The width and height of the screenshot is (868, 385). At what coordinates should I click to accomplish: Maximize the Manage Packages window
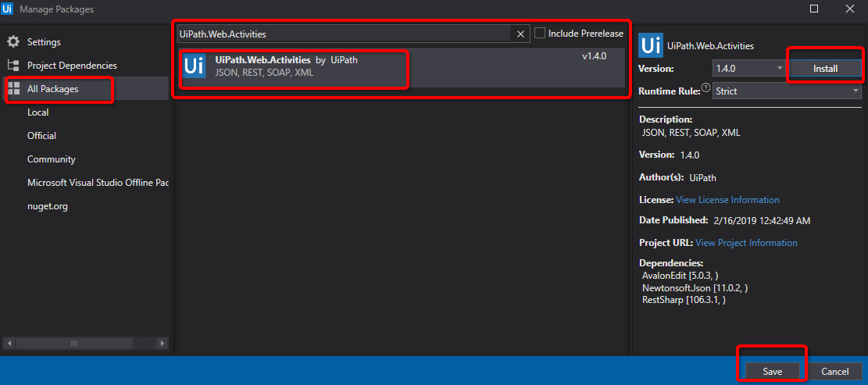(813, 9)
